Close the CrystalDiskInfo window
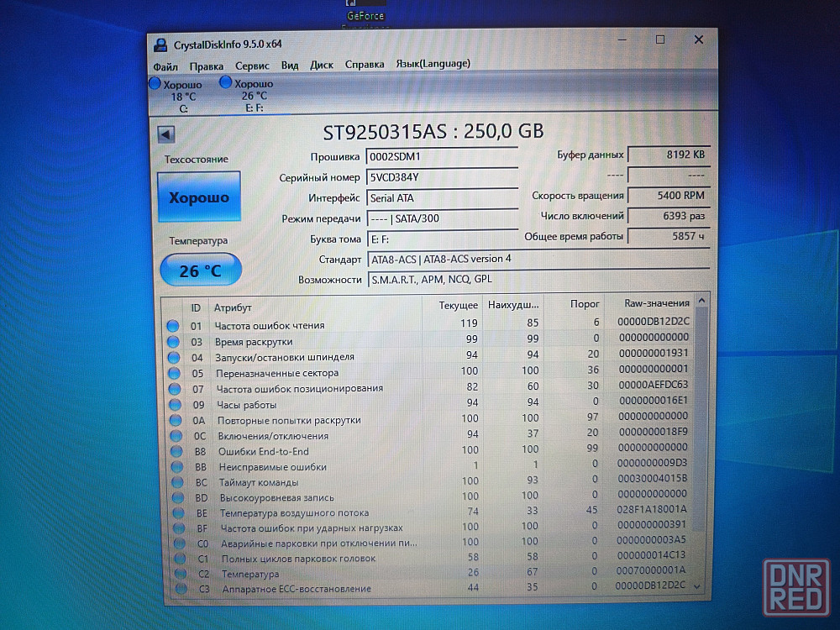The height and width of the screenshot is (630, 840). pos(699,39)
